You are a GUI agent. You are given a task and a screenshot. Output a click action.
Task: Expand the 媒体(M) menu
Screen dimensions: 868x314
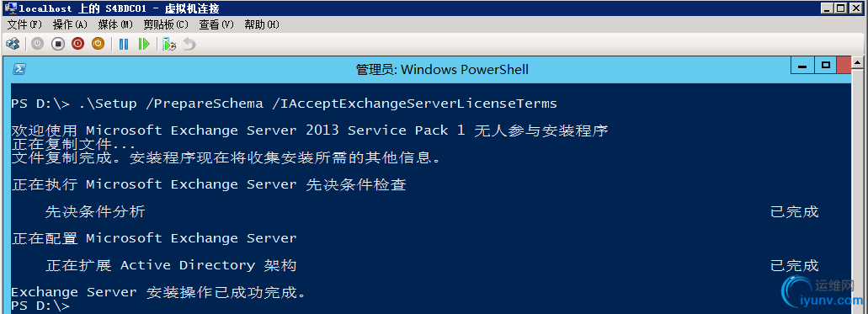point(115,24)
